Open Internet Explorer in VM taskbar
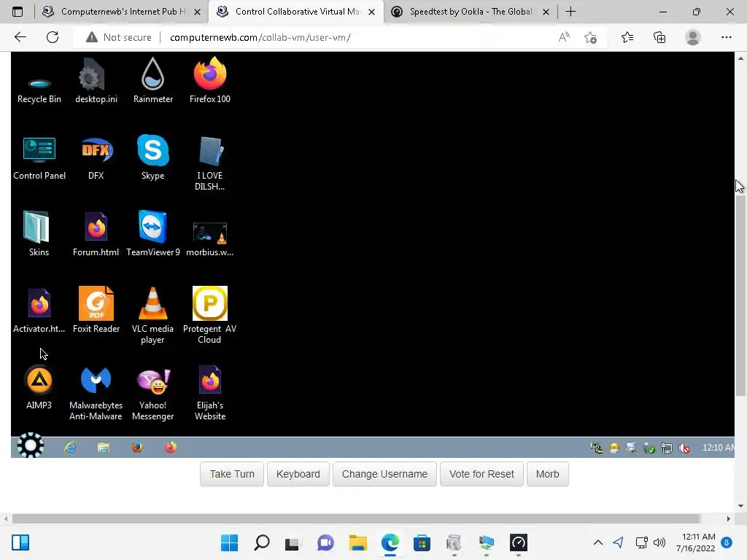Viewport: 747px width, 560px height. click(x=70, y=447)
